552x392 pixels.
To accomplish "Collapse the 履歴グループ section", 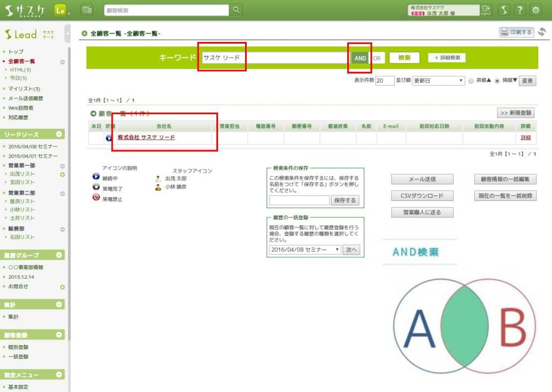I will pos(59,255).
